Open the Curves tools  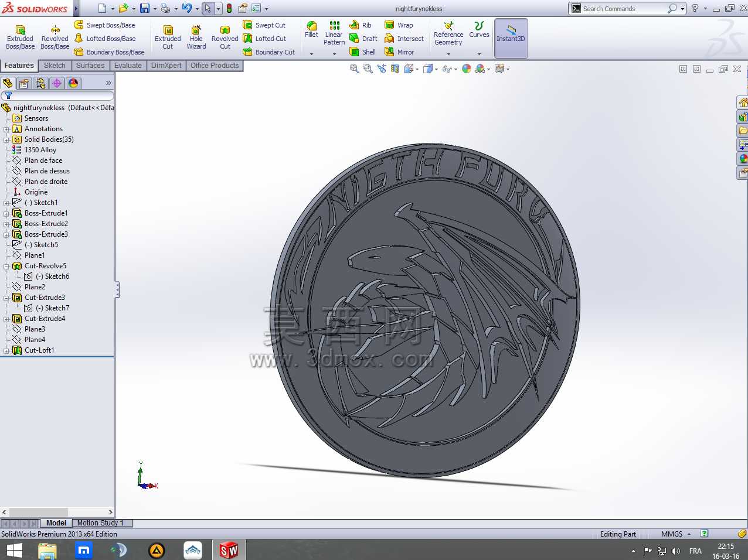pyautogui.click(x=479, y=30)
